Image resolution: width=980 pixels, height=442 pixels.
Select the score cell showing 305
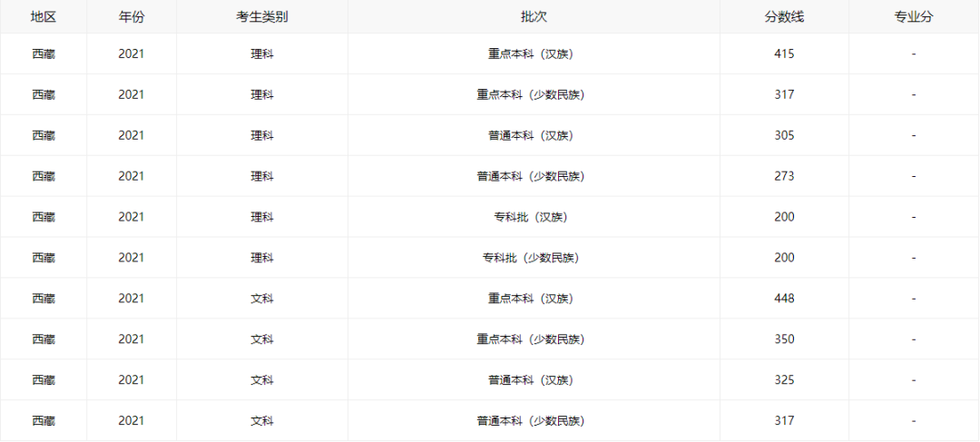(784, 135)
